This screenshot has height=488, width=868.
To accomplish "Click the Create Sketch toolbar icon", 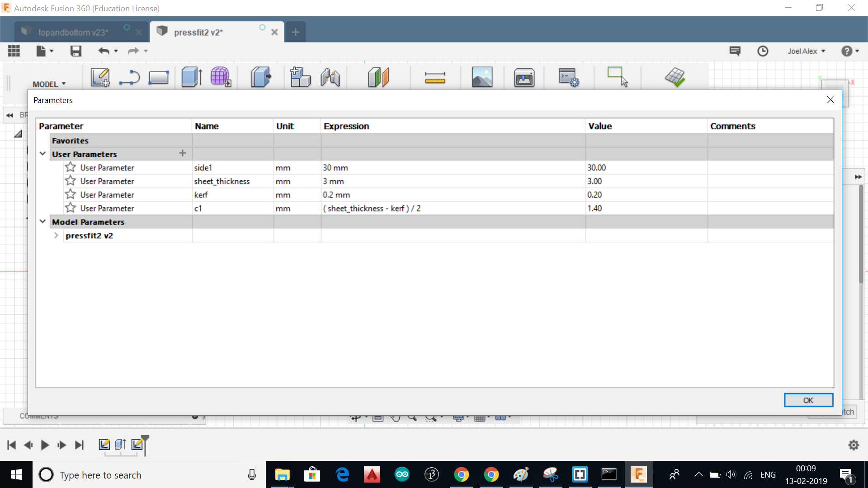I will click(100, 77).
